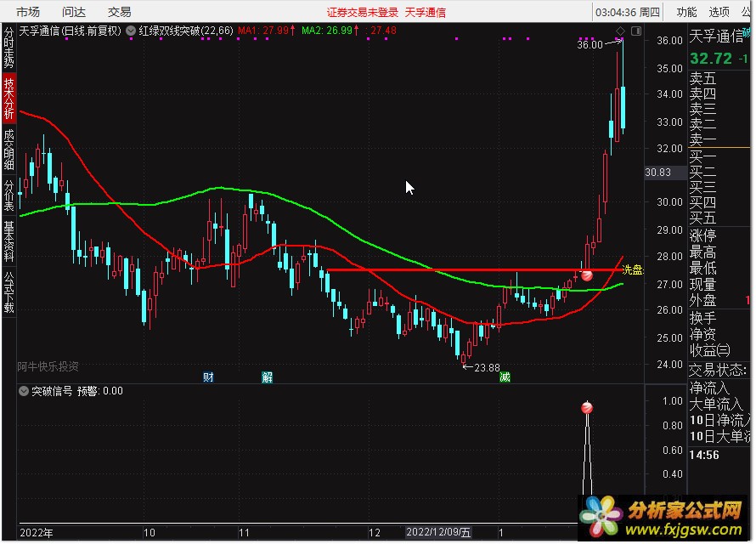
Task: Click the 解 info marker
Action: click(267, 377)
